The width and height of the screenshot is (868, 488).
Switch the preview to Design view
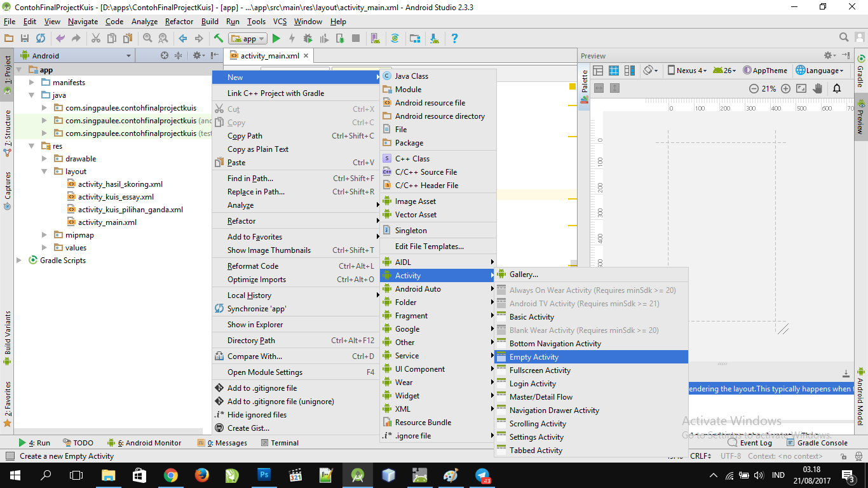click(598, 71)
